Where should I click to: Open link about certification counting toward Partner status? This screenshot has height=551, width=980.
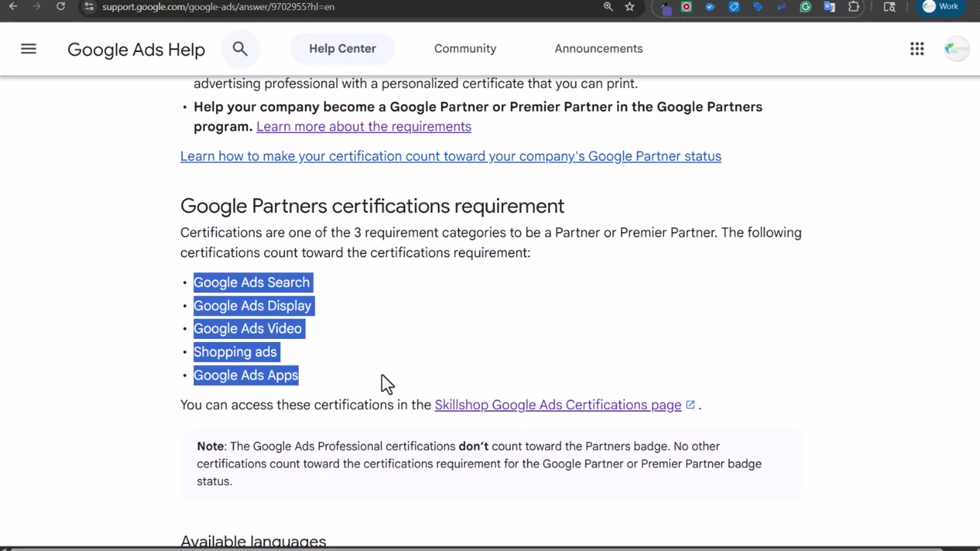(x=451, y=156)
